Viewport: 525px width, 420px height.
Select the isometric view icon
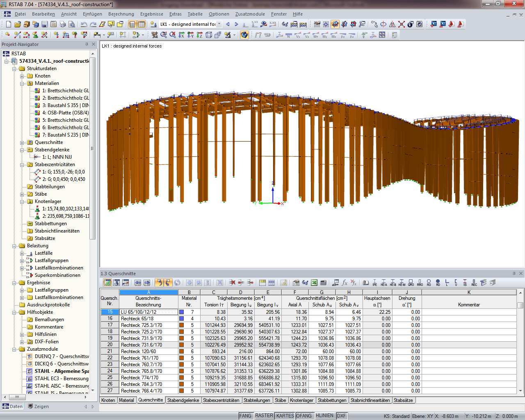[209, 34]
